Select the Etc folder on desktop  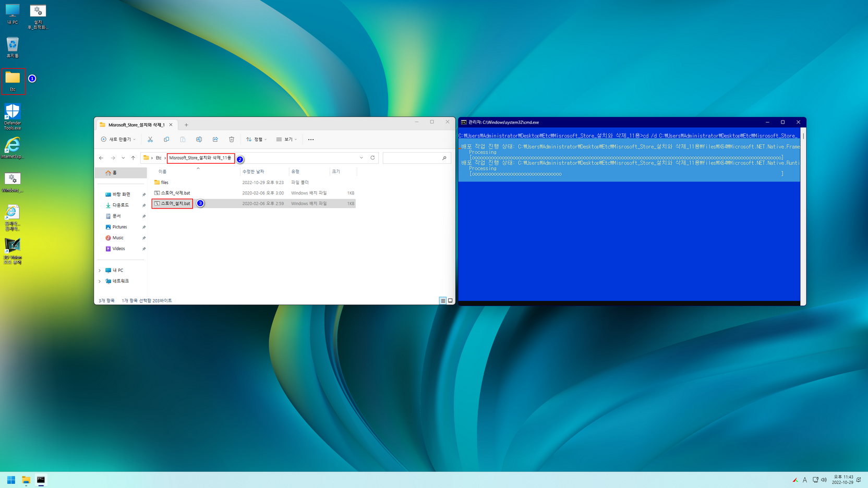[x=13, y=81]
